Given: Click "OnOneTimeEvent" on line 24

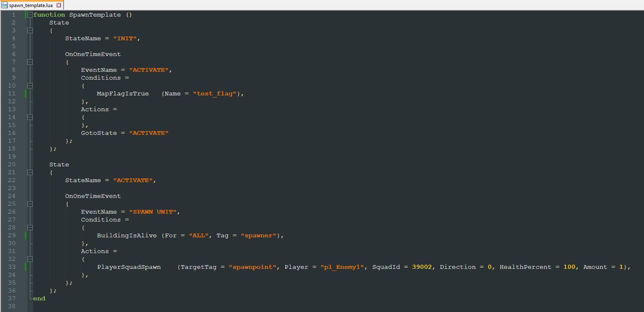Looking at the screenshot, I should (x=93, y=196).
